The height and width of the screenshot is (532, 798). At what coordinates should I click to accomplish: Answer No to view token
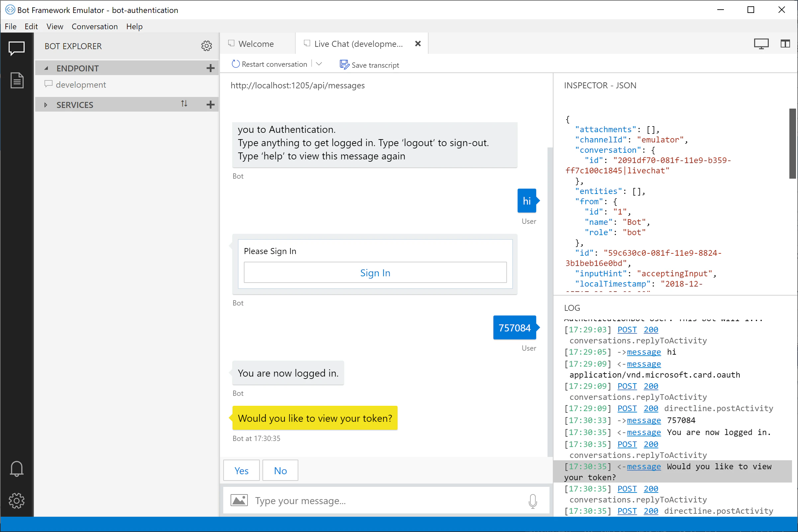[280, 470]
